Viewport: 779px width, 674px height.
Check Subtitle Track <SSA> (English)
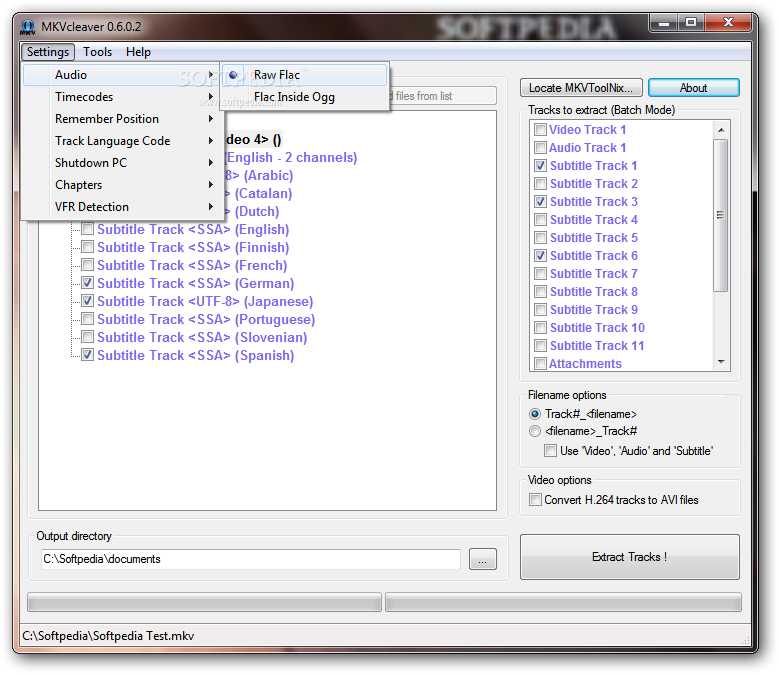pyautogui.click(x=87, y=229)
